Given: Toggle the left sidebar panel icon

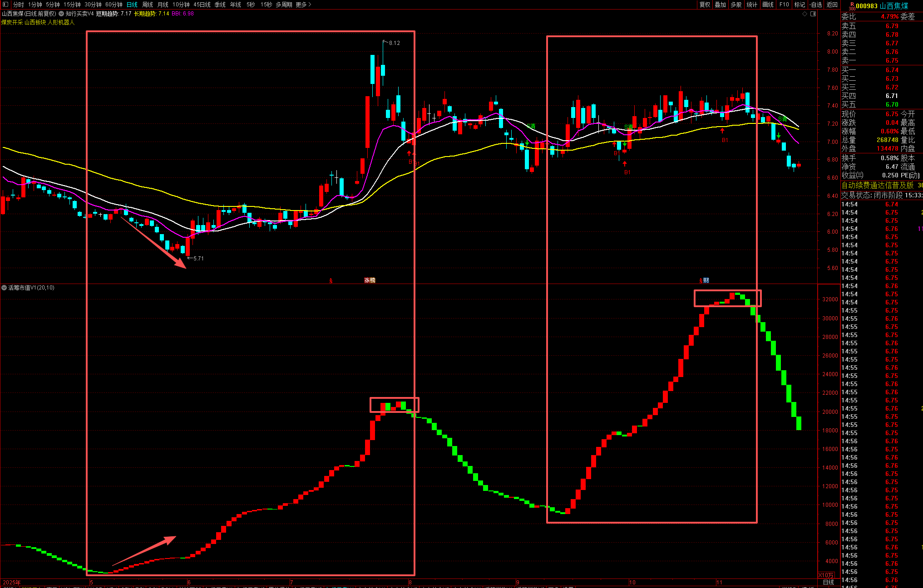Looking at the screenshot, I should click(x=5, y=5).
